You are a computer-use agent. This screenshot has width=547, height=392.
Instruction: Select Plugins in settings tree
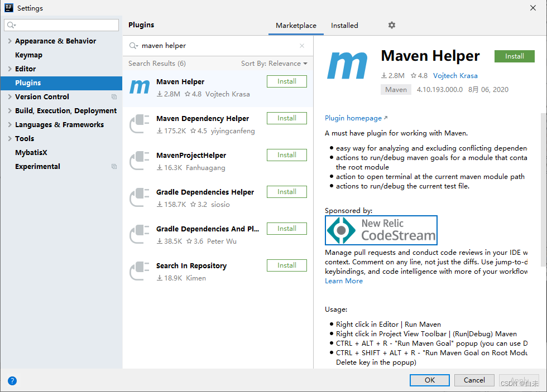61,83
